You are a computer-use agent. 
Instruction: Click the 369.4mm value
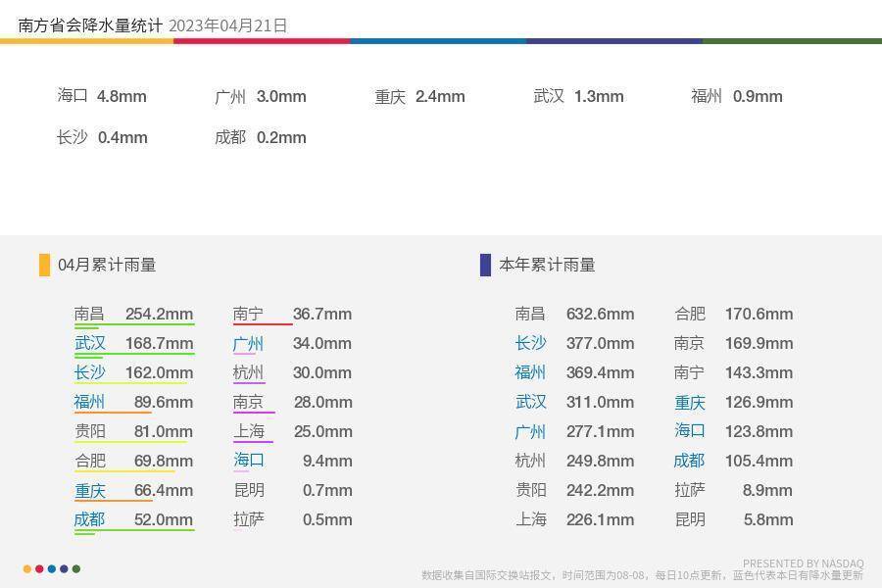[x=600, y=372]
